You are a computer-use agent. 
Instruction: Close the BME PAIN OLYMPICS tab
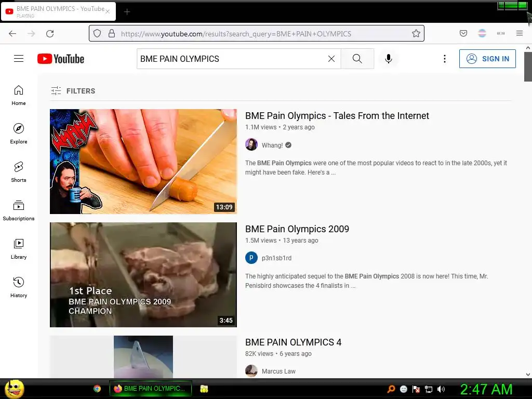coord(108,11)
